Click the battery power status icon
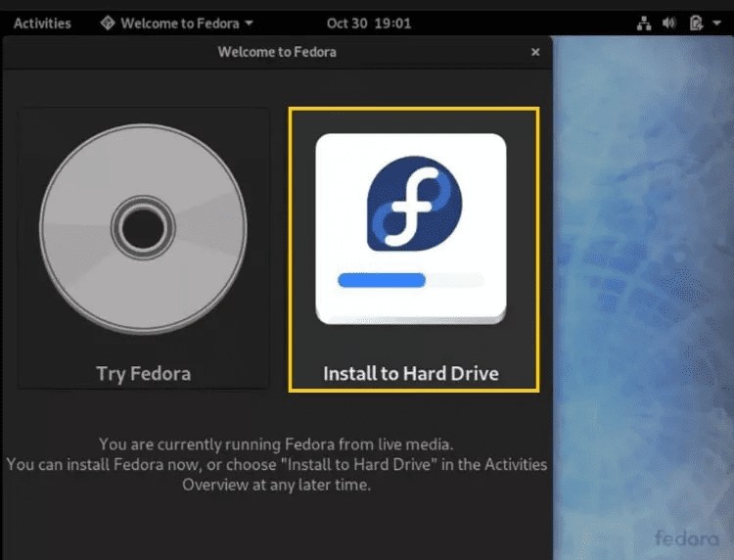 click(696, 23)
